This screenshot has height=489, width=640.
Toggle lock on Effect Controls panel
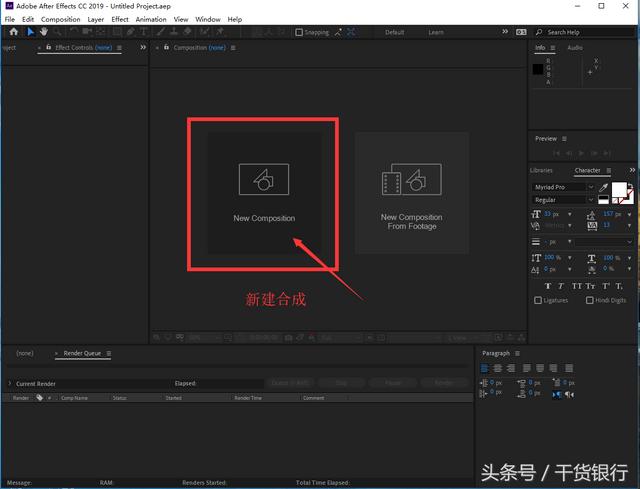click(49, 47)
